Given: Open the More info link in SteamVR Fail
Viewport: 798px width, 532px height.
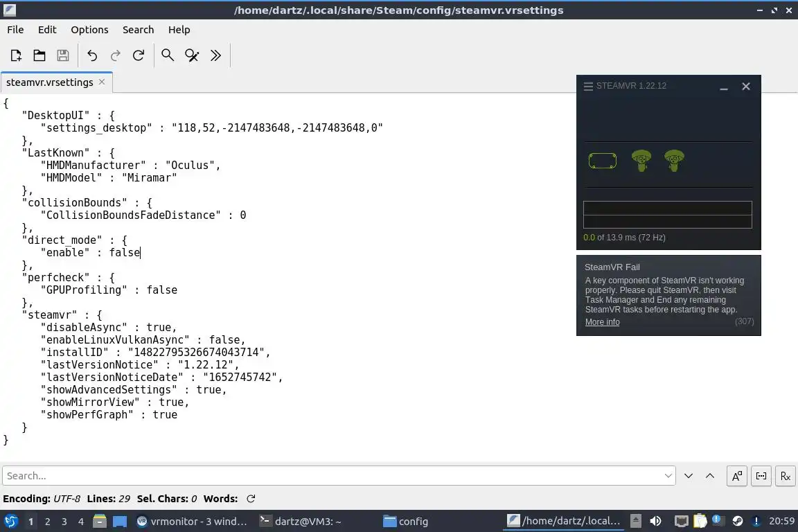Looking at the screenshot, I should [x=602, y=321].
